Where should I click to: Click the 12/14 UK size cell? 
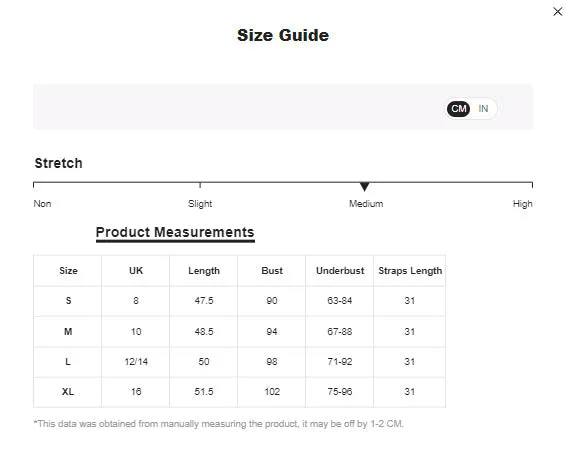[x=136, y=361]
